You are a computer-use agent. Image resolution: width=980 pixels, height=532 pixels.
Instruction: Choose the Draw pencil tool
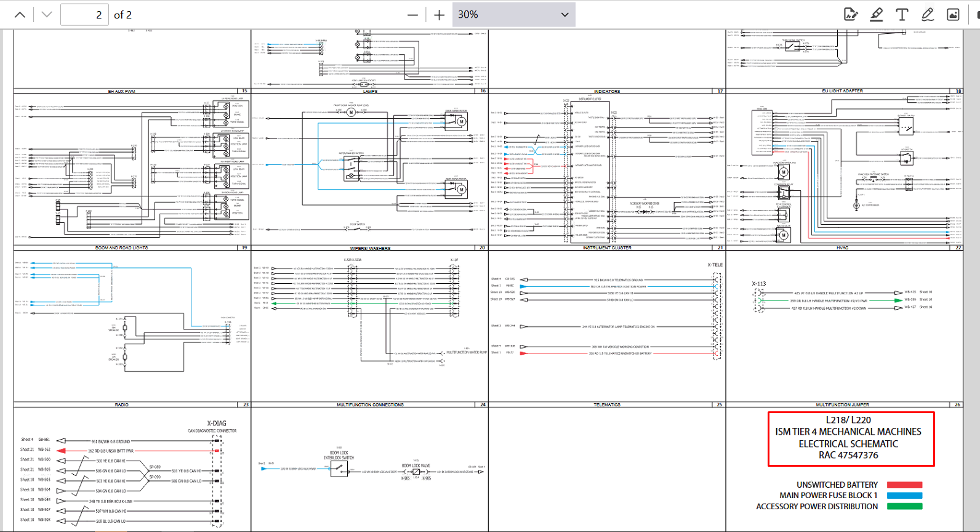point(928,15)
